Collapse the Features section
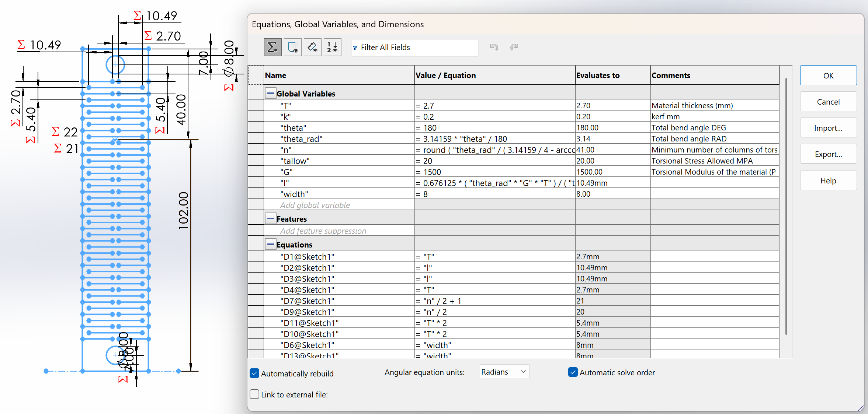Viewport: 868px width, 414px height. (x=270, y=219)
